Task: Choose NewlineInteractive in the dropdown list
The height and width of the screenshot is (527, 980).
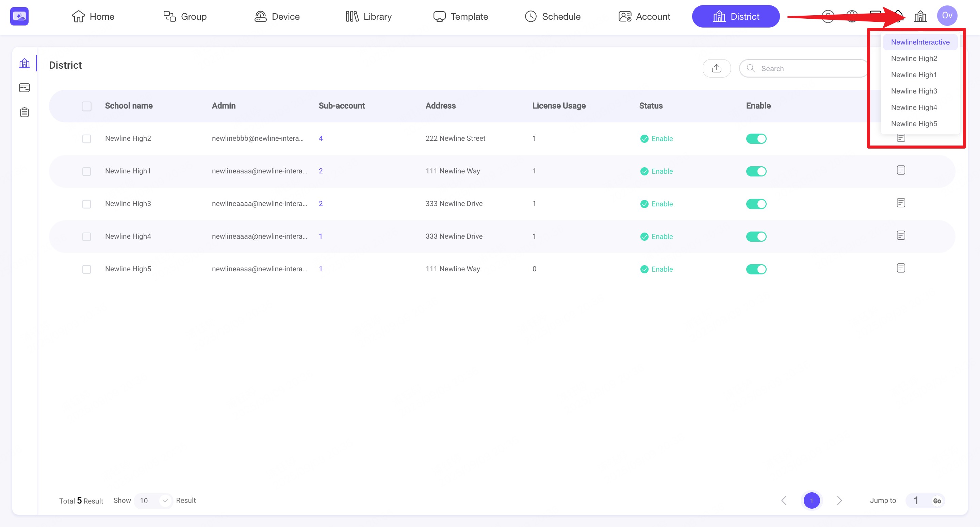Action: point(920,42)
